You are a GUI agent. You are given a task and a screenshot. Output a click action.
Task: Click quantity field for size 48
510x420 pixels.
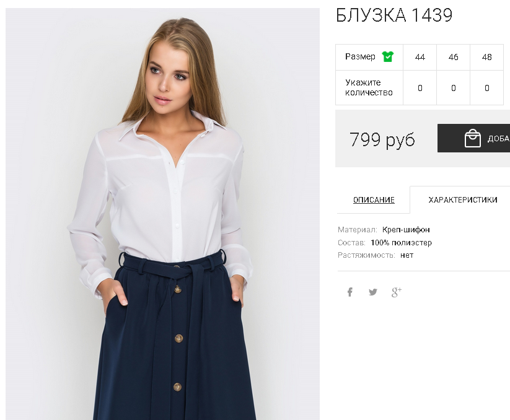click(486, 88)
